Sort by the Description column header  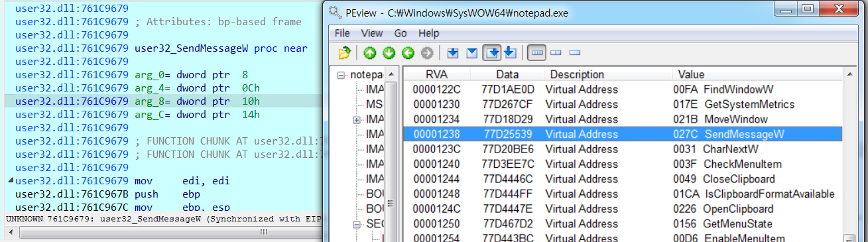click(x=609, y=74)
